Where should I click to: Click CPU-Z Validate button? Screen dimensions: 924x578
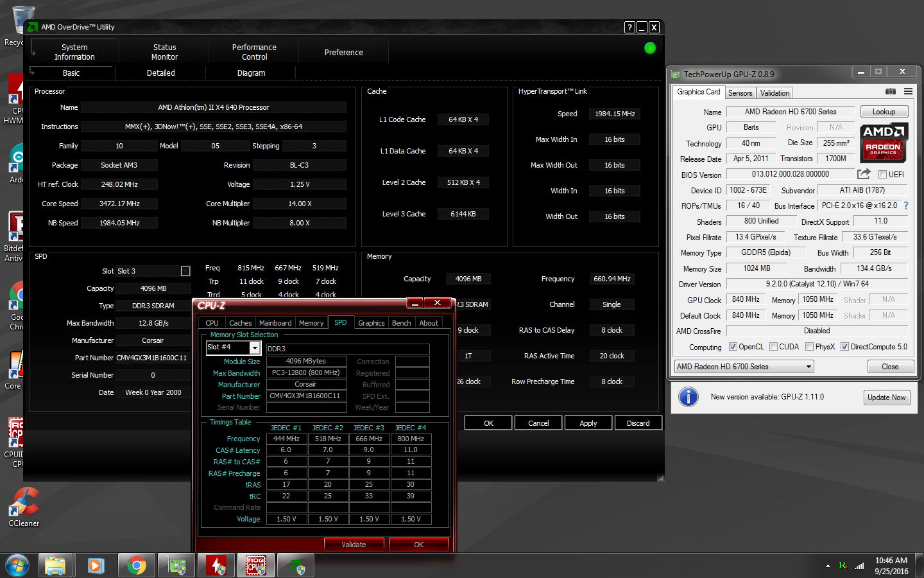pyautogui.click(x=354, y=545)
